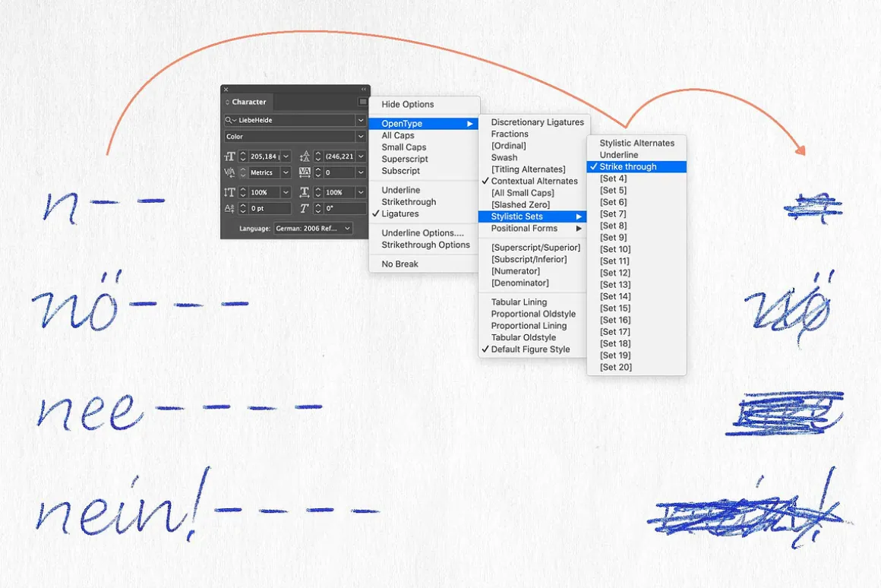This screenshot has width=881, height=588.
Task: Click the skew angle stepper arrows
Action: pyautogui.click(x=318, y=208)
